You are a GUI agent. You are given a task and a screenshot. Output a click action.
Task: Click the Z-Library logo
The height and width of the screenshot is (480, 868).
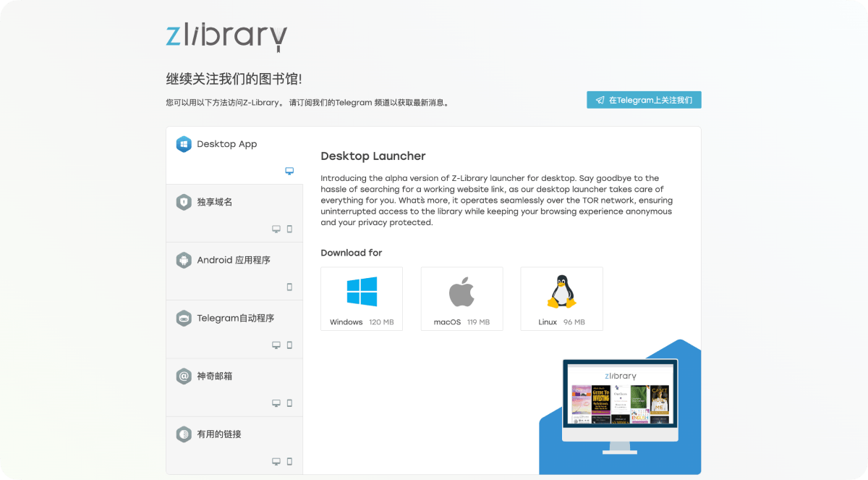(x=226, y=37)
